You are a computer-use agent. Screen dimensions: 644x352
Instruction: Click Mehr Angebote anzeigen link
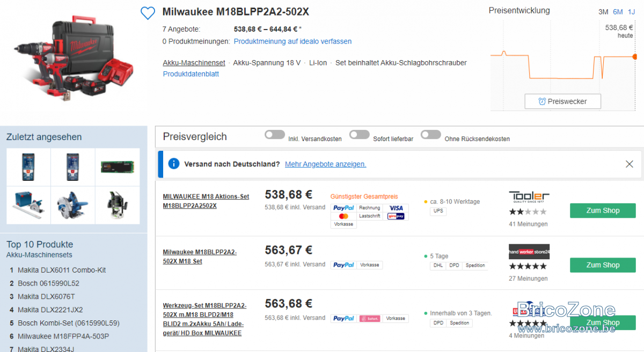(x=325, y=164)
